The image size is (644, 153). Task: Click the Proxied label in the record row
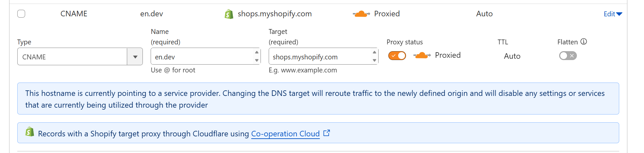pyautogui.click(x=387, y=14)
